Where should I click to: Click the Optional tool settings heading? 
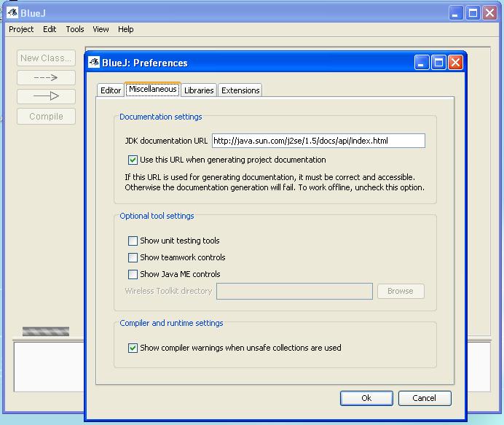(x=157, y=216)
